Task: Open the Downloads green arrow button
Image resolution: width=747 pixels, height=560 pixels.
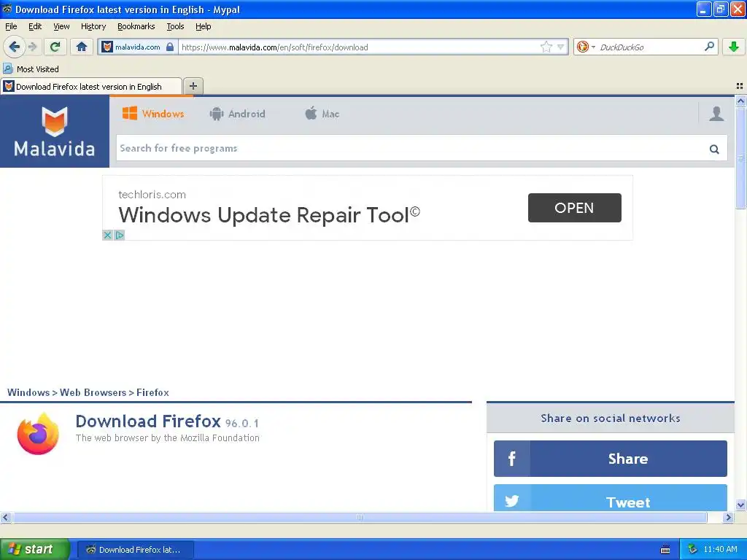Action: pos(734,47)
